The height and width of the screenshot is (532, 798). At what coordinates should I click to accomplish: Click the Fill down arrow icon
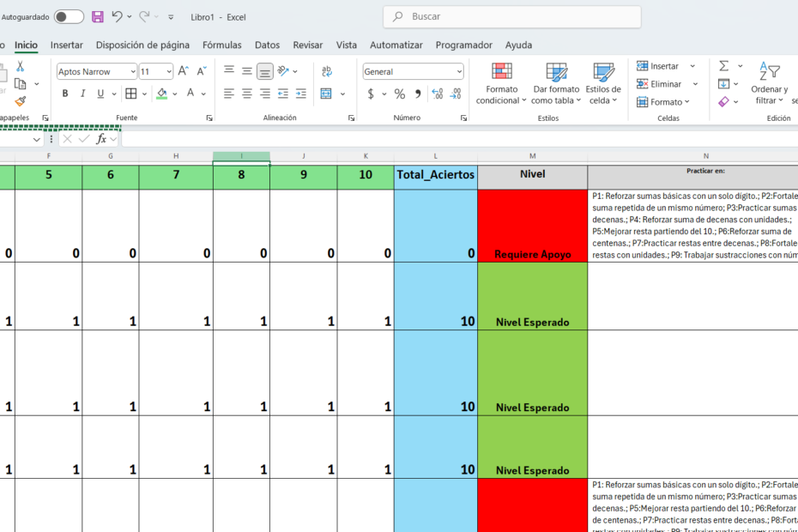tap(723, 84)
